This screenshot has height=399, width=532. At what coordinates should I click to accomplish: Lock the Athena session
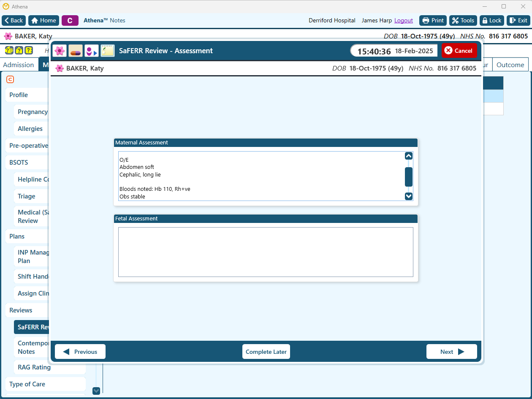[492, 20]
